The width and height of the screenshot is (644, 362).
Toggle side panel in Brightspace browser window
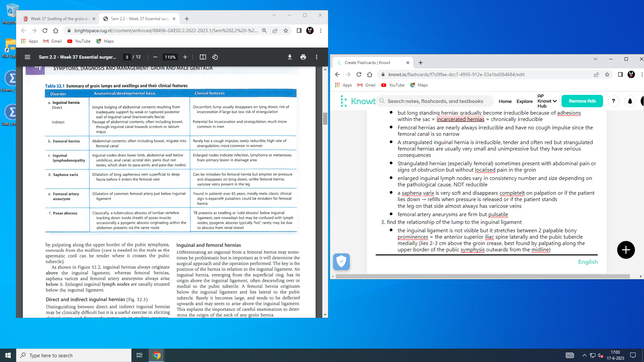(299, 31)
